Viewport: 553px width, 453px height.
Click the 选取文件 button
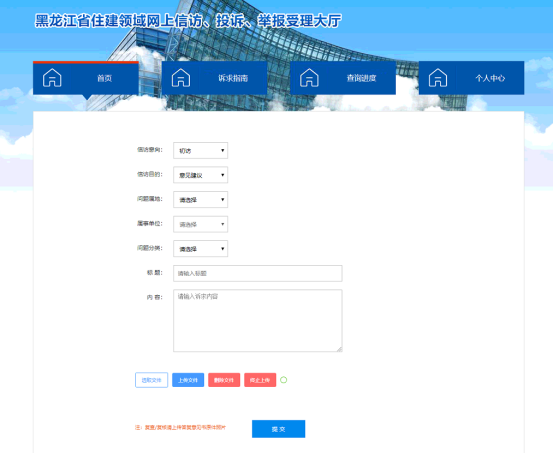152,380
